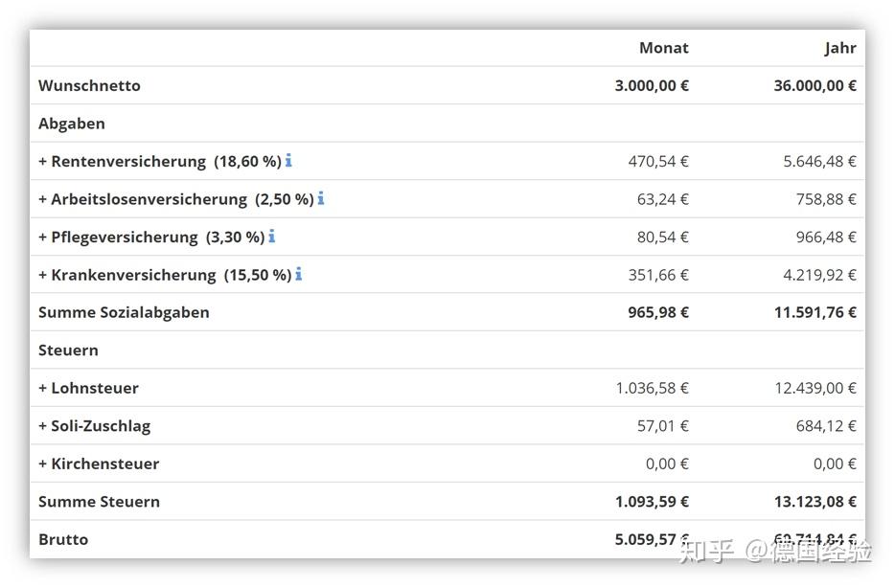Screen dimensions: 895x588
Task: Click the Monat column header
Action: [x=663, y=48]
